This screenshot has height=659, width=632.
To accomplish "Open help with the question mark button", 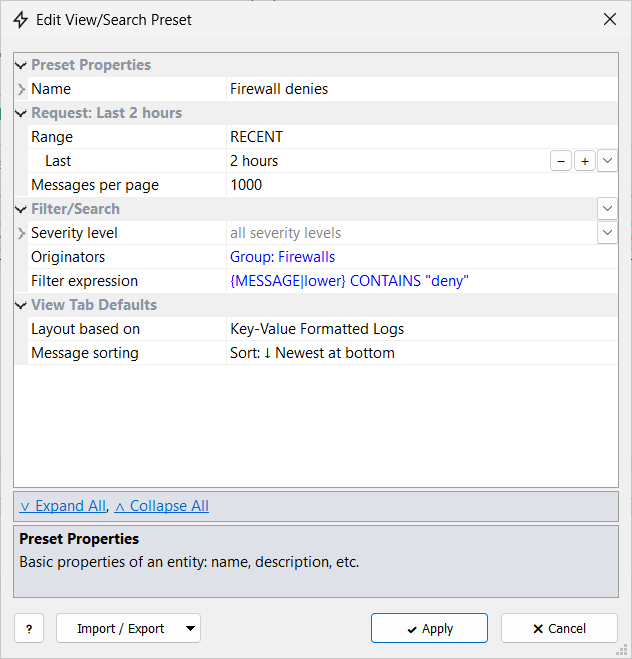I will click(x=29, y=628).
